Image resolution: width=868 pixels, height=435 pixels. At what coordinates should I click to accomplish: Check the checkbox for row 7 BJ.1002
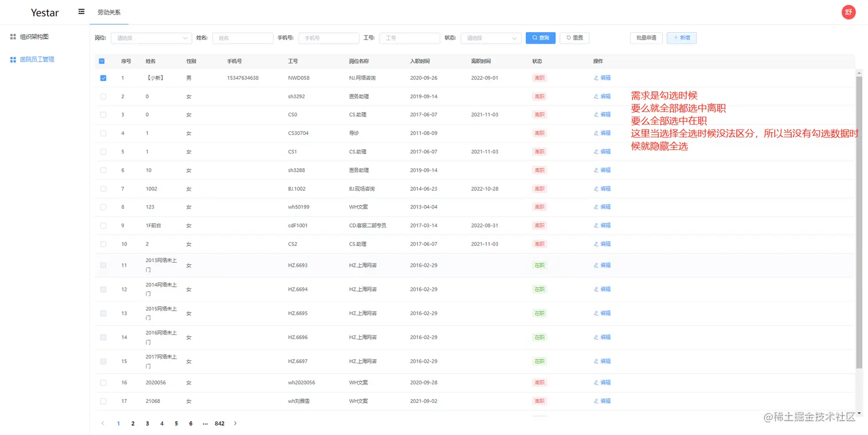click(x=103, y=188)
